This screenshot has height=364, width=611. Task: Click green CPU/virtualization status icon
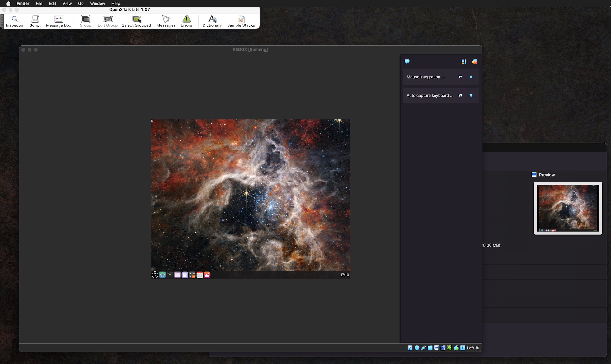449,348
